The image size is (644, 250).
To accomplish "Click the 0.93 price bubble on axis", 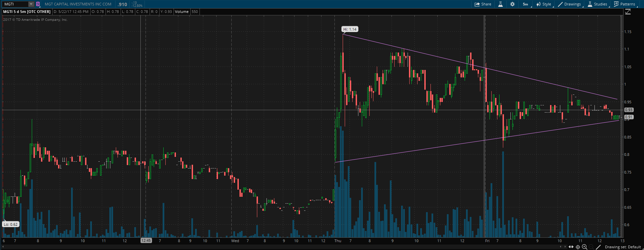I will pos(629,110).
